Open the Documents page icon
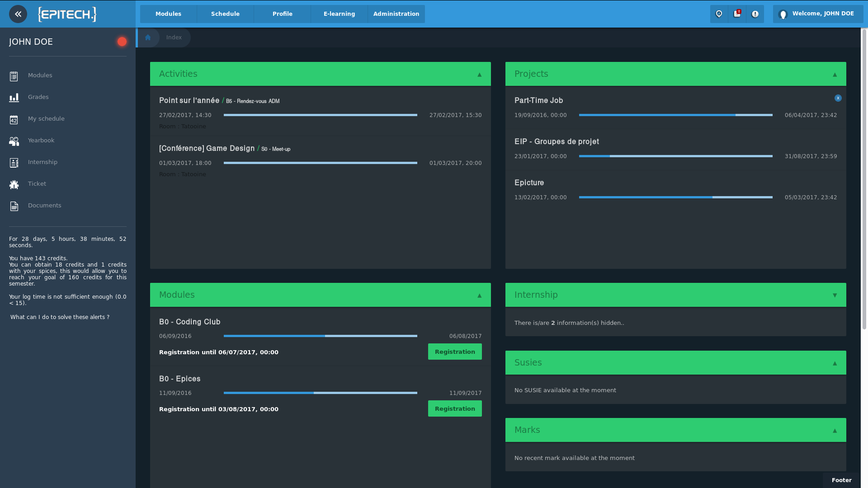Screen dimensions: 868x488 (x=14, y=205)
